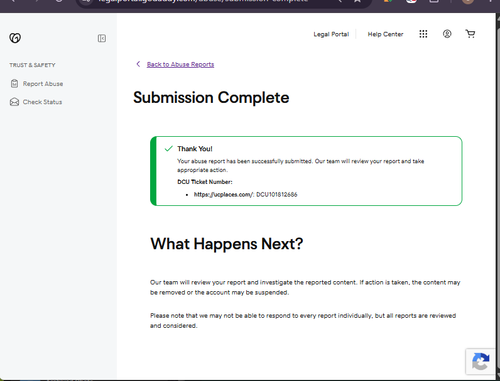Follow the Back to Abuse Reports link
The width and height of the screenshot is (500, 381).
click(x=180, y=64)
